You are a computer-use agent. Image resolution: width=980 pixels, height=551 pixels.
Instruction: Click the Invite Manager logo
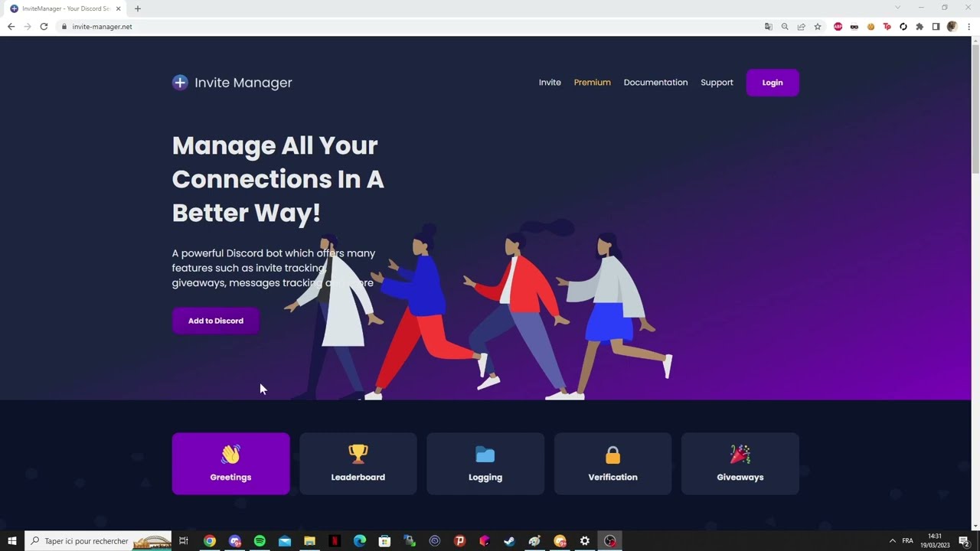coord(232,83)
